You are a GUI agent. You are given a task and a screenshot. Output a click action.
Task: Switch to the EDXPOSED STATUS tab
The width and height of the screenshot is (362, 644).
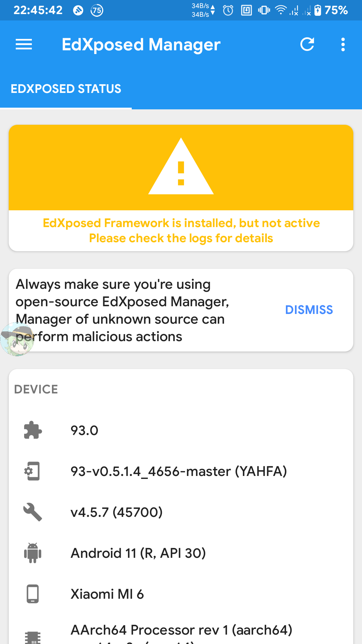click(66, 89)
